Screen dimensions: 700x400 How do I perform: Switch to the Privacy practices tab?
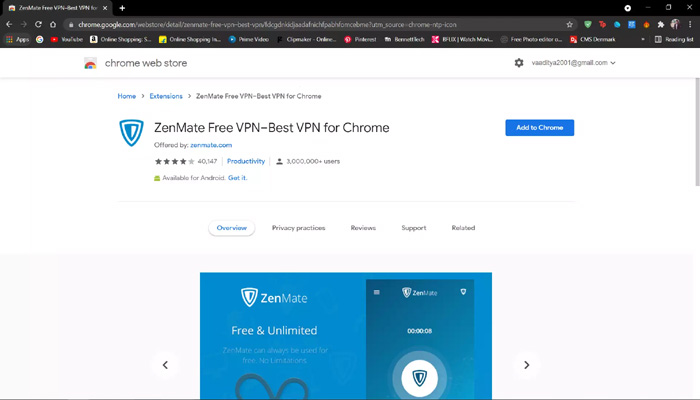tap(299, 228)
